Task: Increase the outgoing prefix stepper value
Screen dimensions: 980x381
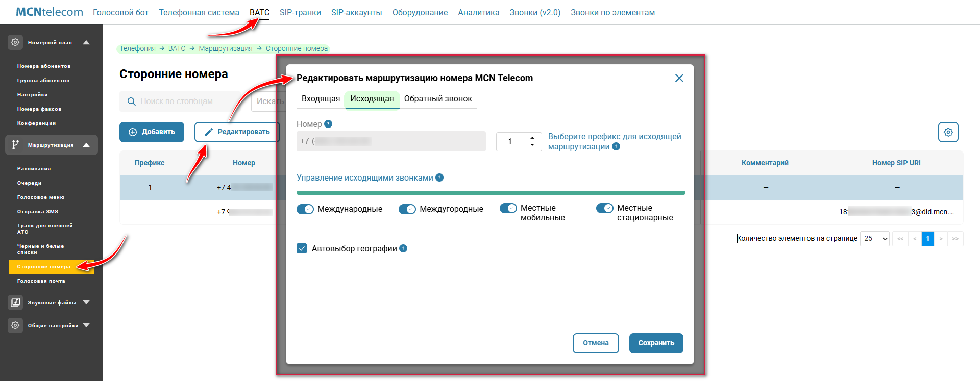Action: coord(532,138)
